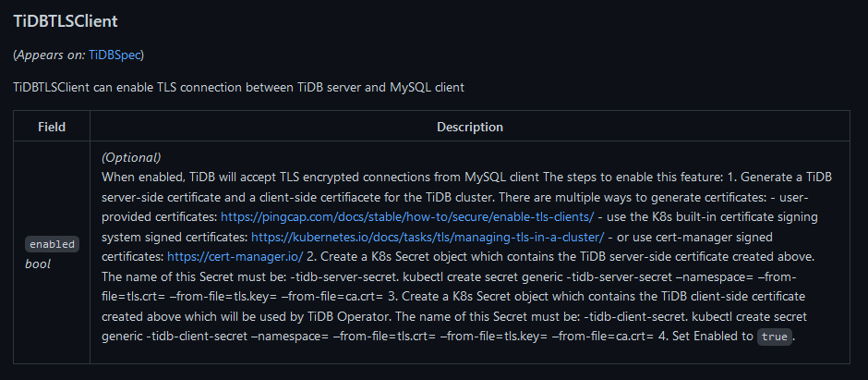This screenshot has height=380, width=868.
Task: Click the TiDBTLSClient section heading
Action: click(x=66, y=19)
